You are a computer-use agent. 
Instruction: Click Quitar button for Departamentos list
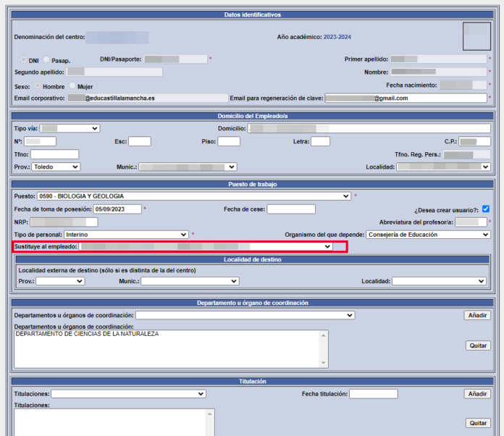478,345
